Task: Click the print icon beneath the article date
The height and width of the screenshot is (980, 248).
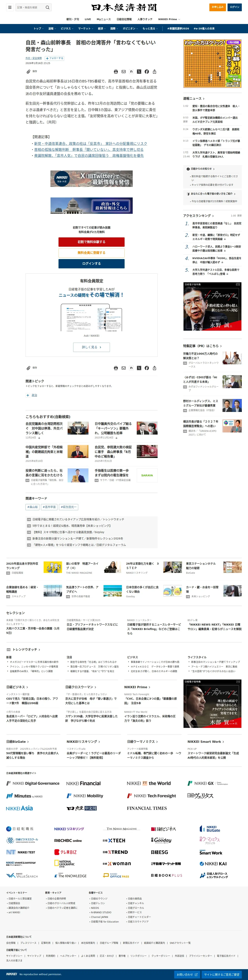Action: click(116, 72)
